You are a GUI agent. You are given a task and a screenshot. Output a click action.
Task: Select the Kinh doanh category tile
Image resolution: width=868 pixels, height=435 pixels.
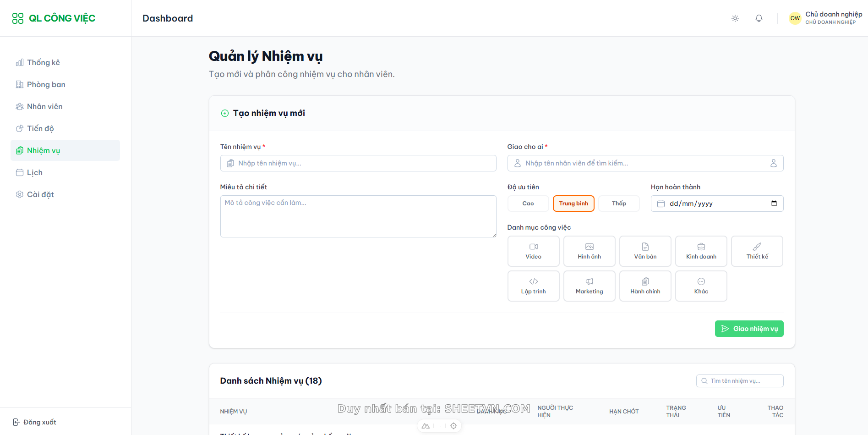701,251
